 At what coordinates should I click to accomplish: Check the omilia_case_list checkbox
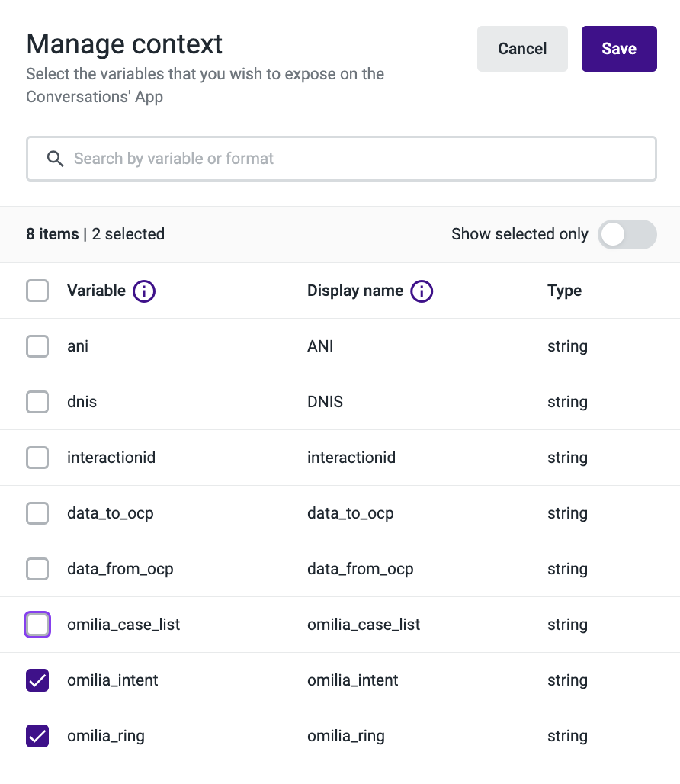click(x=37, y=625)
